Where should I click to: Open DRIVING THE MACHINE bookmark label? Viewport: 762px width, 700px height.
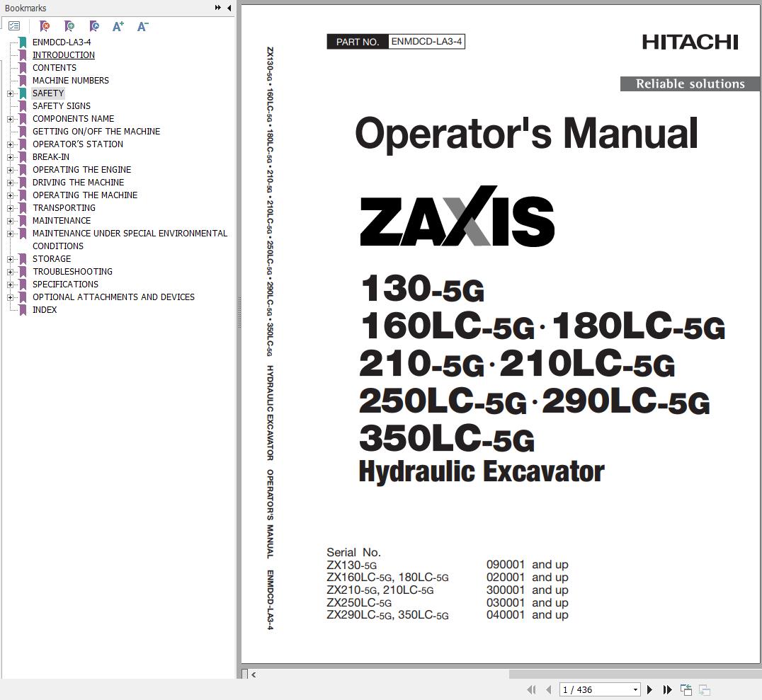[78, 182]
